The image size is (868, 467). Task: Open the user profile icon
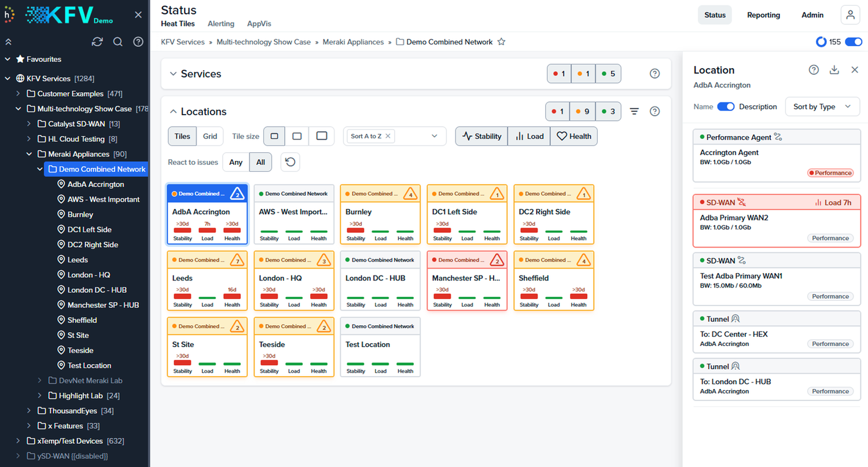[850, 15]
